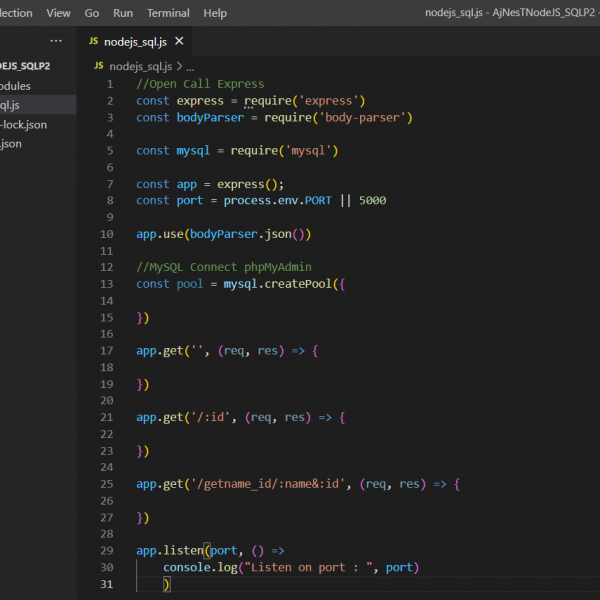Switch to the nodejs_sql.js tab

(138, 42)
